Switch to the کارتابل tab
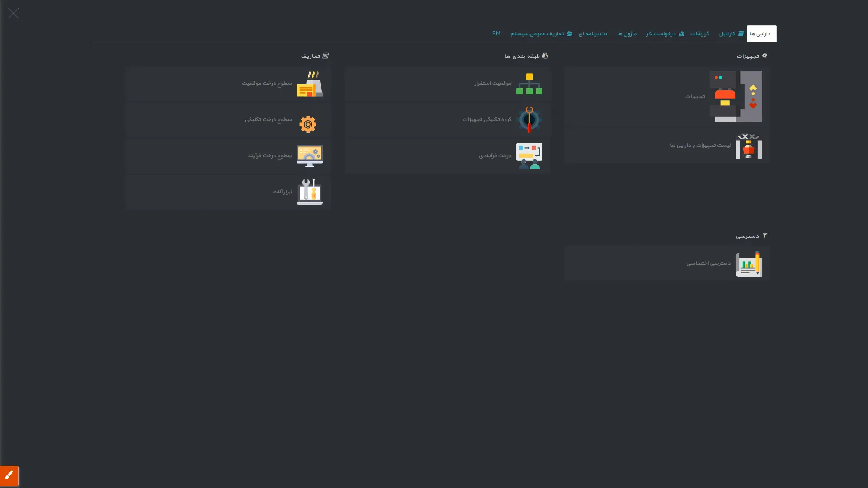Viewport: 868px width, 488px height. (x=731, y=34)
